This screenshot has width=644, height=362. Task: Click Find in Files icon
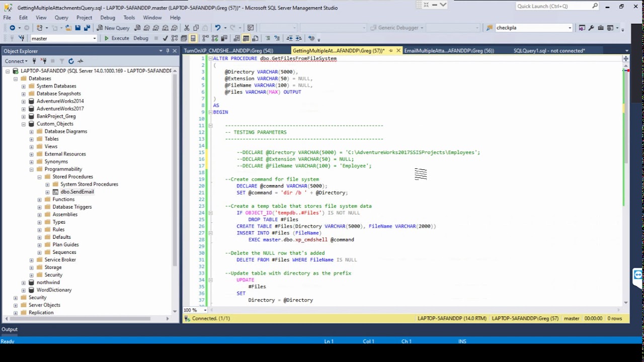pos(489,28)
